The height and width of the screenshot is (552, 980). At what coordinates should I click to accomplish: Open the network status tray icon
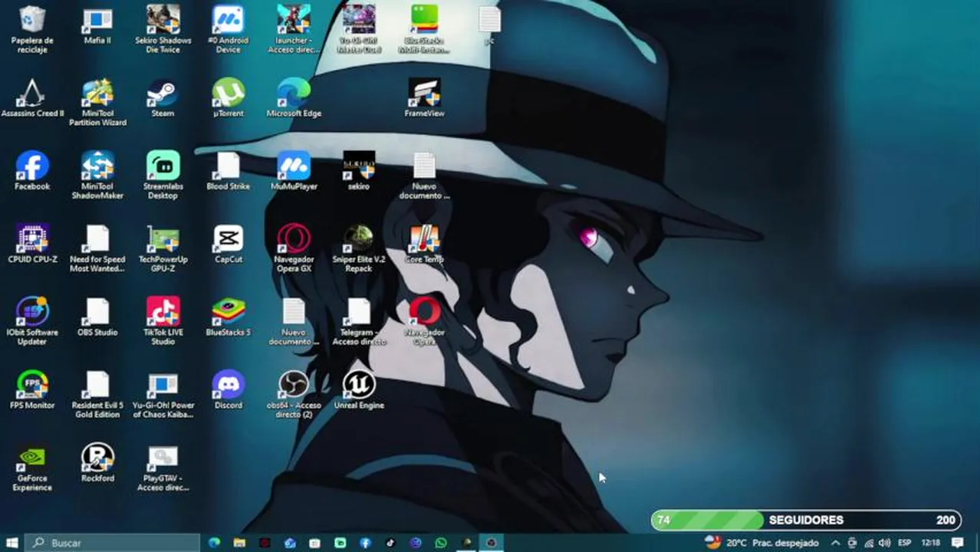pos(869,543)
